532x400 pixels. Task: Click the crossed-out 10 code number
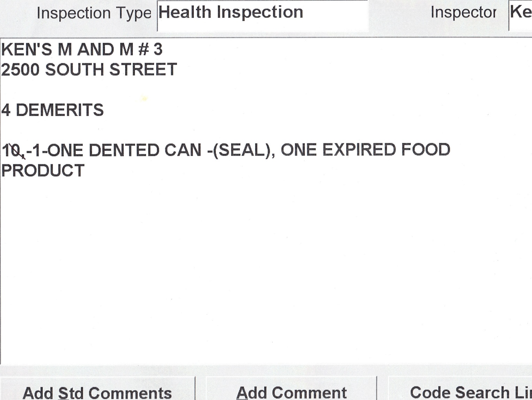pyautogui.click(x=13, y=151)
